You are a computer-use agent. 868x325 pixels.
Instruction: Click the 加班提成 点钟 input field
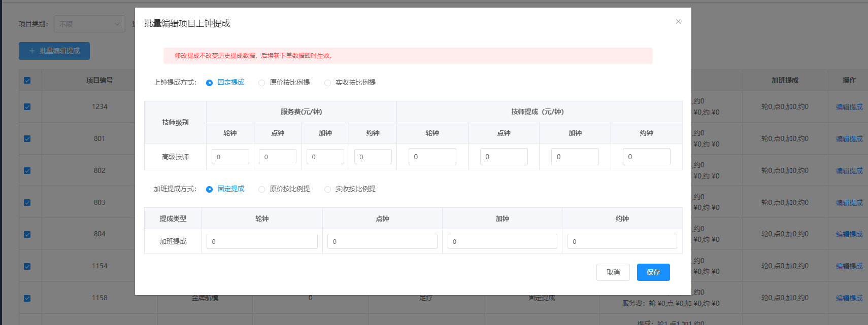click(x=382, y=241)
